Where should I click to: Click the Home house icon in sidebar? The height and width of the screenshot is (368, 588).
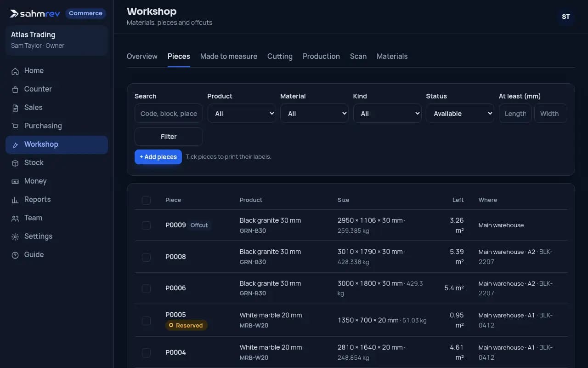point(15,71)
